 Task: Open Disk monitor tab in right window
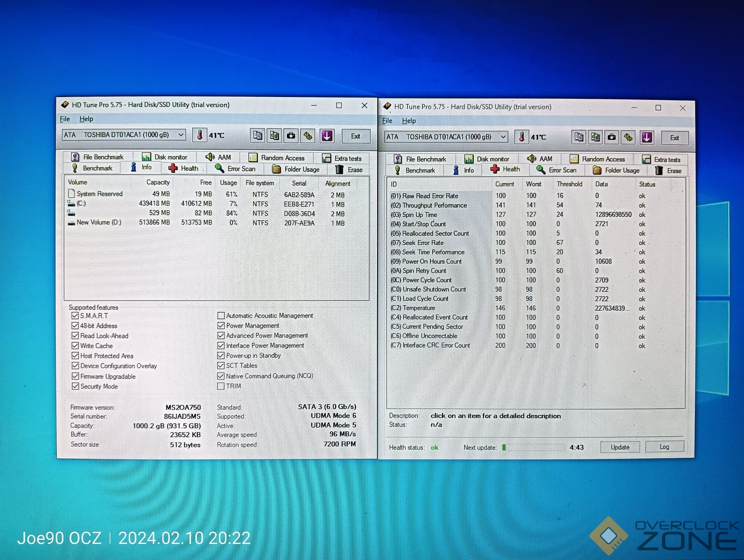click(487, 159)
